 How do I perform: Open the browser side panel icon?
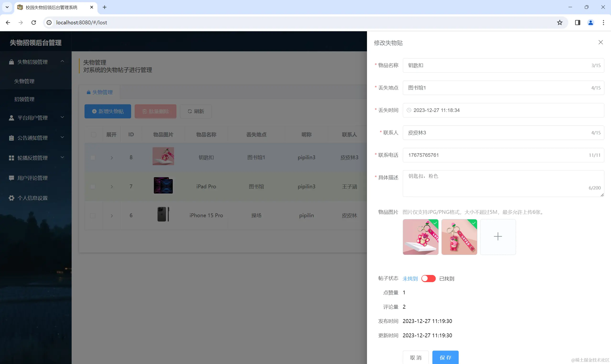(x=577, y=23)
